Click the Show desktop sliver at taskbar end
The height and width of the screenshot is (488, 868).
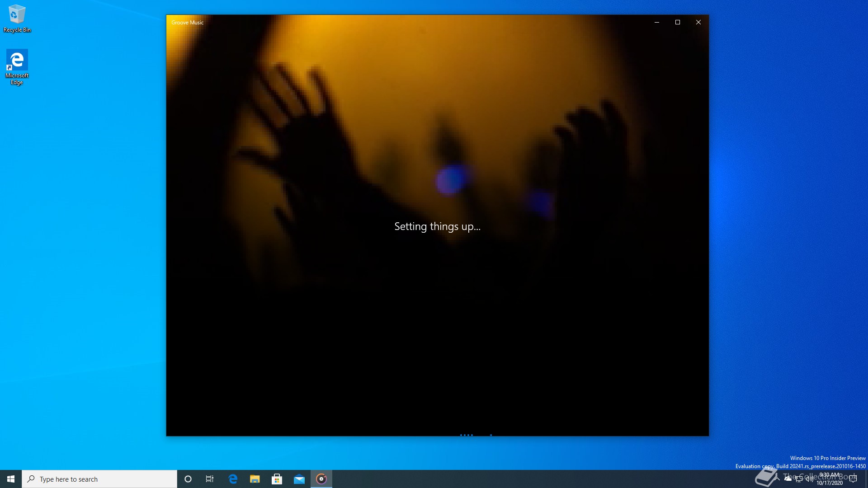(866, 479)
